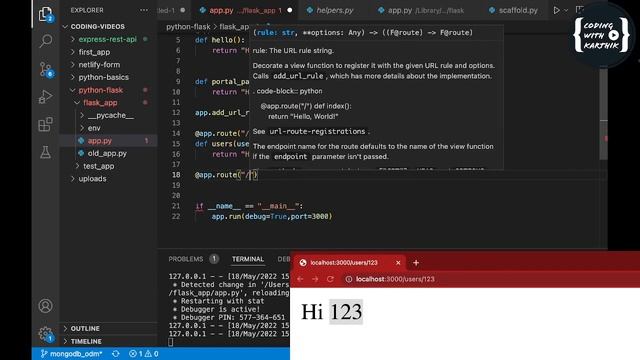Go forward in the browser window
Viewport: 640px width, 360px height.
(x=315, y=279)
